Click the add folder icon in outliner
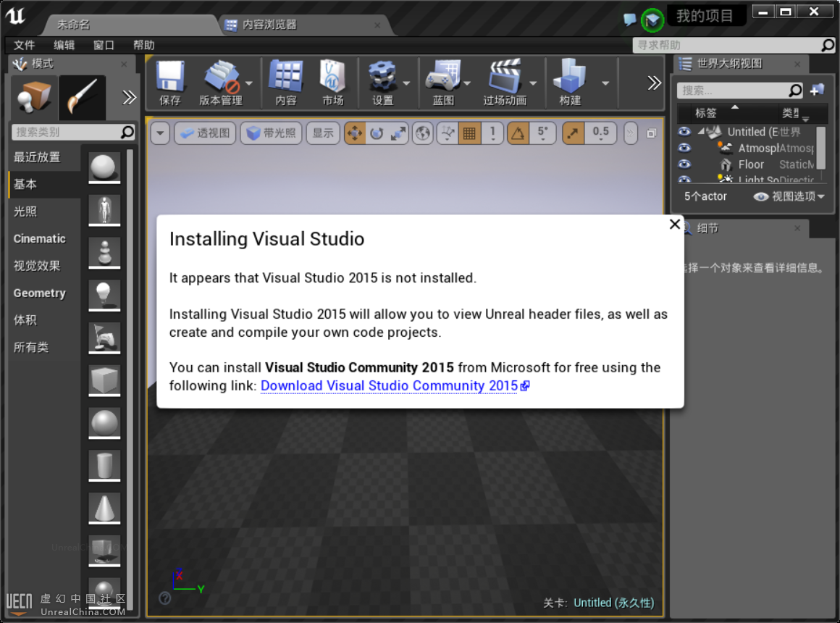Screen dimensions: 840x623 817,90
